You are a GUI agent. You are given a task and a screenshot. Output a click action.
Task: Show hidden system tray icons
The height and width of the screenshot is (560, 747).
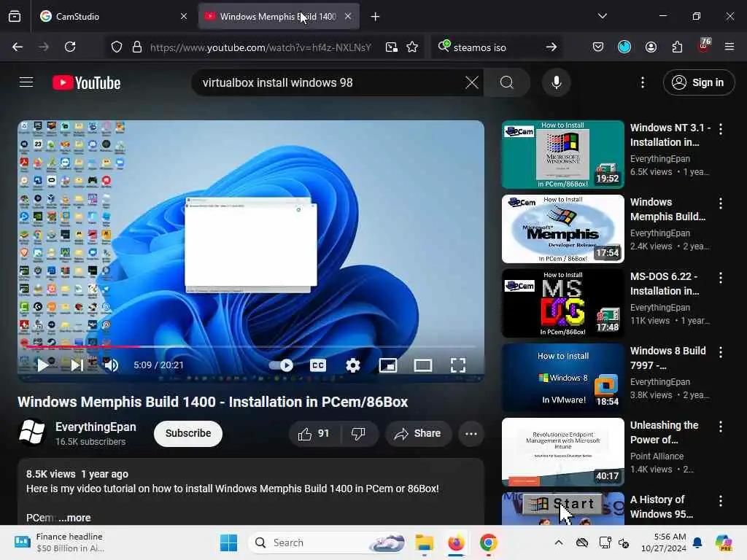tap(559, 542)
